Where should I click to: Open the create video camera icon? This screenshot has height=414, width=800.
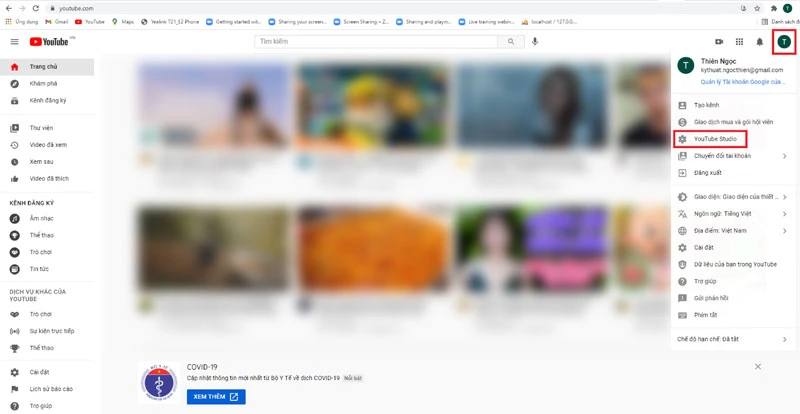[719, 42]
